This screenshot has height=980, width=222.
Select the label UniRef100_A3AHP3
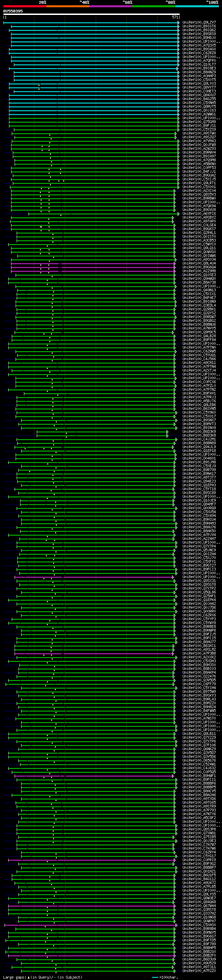199,76
